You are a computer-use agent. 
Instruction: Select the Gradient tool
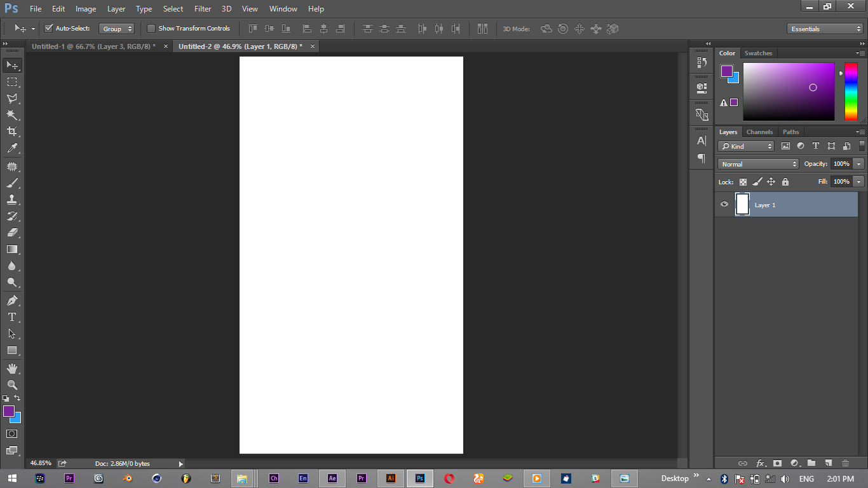12,249
